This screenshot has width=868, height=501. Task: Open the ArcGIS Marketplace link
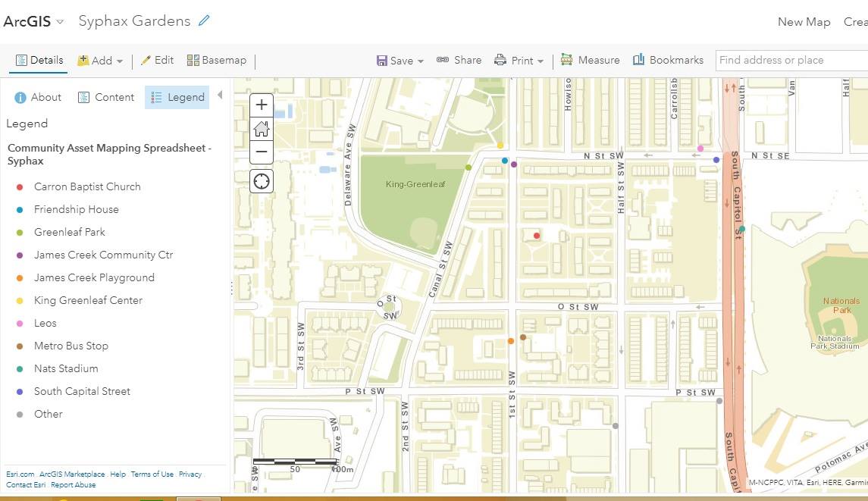[x=72, y=474]
